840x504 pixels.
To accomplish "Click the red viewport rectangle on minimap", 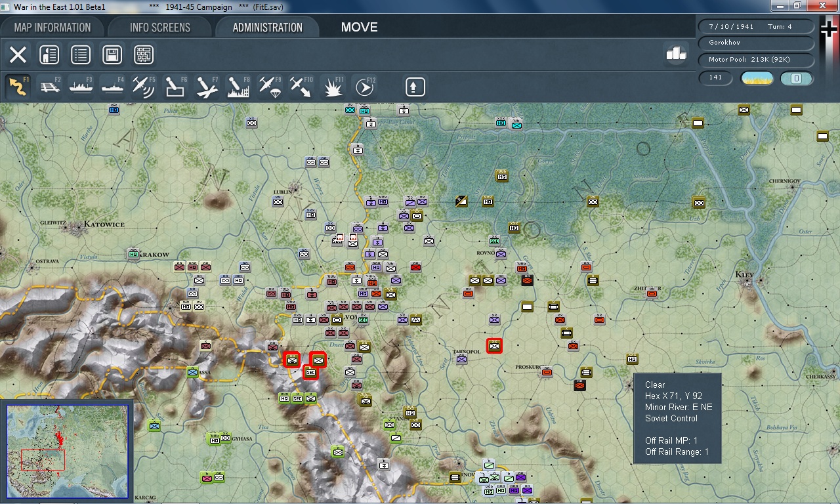I will click(x=43, y=459).
